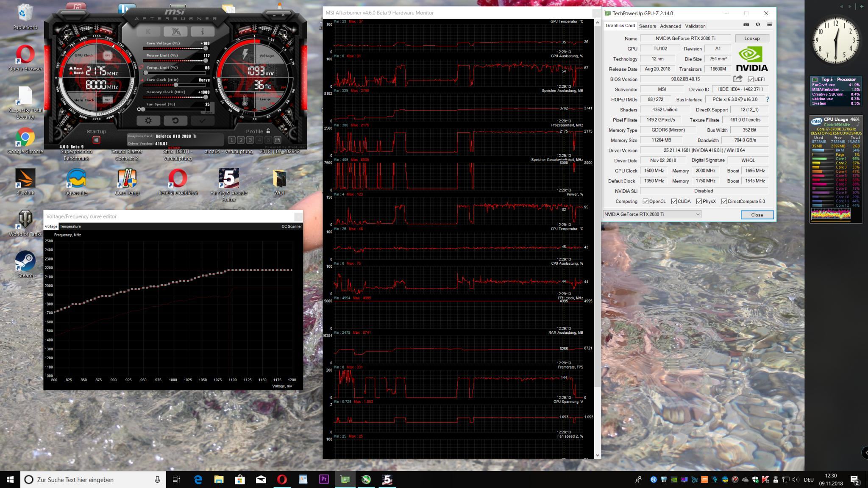The image size is (868, 488).
Task: Click the save profile floppy icon
Action: (278, 140)
